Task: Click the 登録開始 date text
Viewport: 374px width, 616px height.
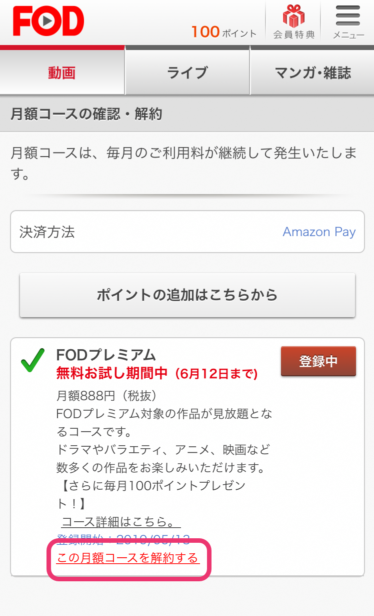Action: [x=123, y=540]
